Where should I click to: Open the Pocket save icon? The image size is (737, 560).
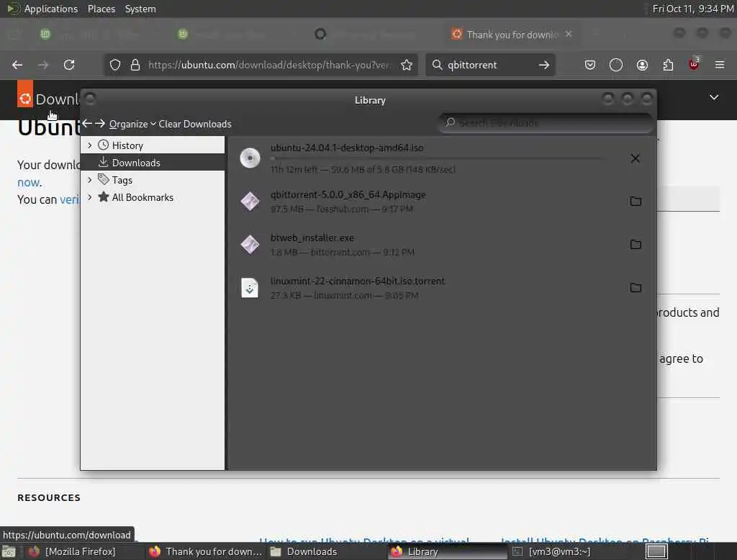[590, 65]
